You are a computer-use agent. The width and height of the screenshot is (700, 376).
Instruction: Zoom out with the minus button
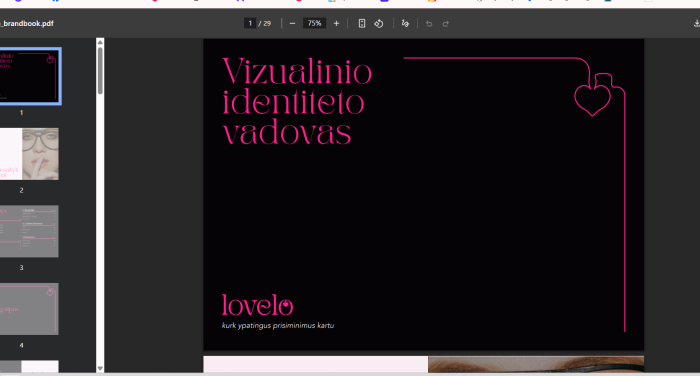pyautogui.click(x=292, y=24)
